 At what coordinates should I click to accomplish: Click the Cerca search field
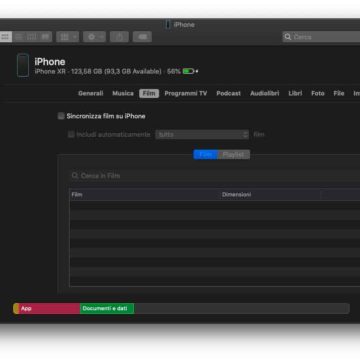321,37
